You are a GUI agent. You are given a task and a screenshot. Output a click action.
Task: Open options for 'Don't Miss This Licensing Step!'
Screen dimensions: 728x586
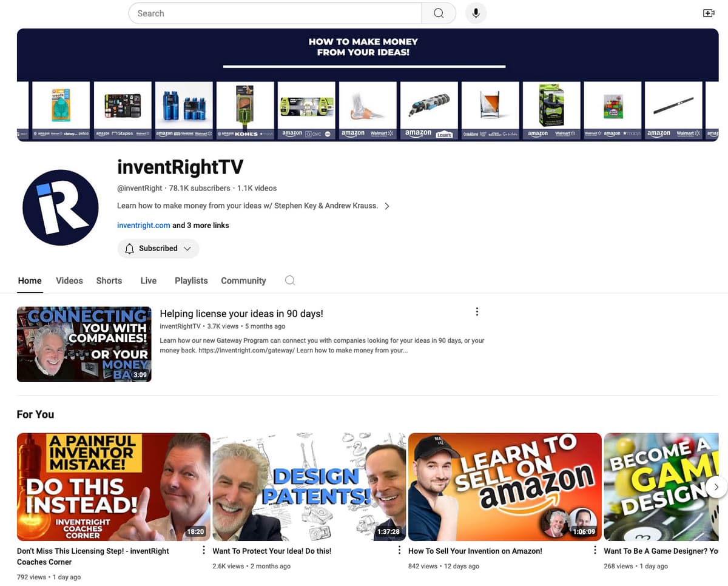[x=203, y=550]
